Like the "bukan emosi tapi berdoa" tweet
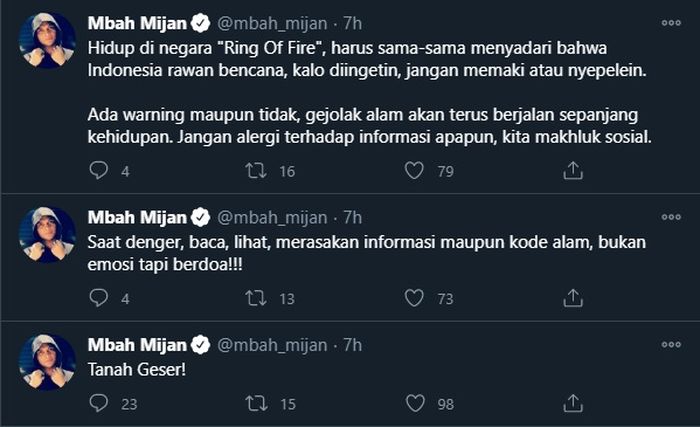The height and width of the screenshot is (427, 700). (415, 297)
